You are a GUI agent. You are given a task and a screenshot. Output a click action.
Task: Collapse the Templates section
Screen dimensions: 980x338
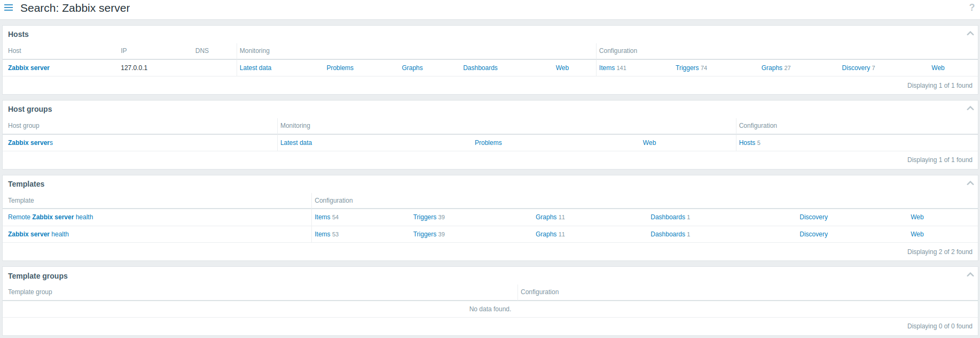970,183
